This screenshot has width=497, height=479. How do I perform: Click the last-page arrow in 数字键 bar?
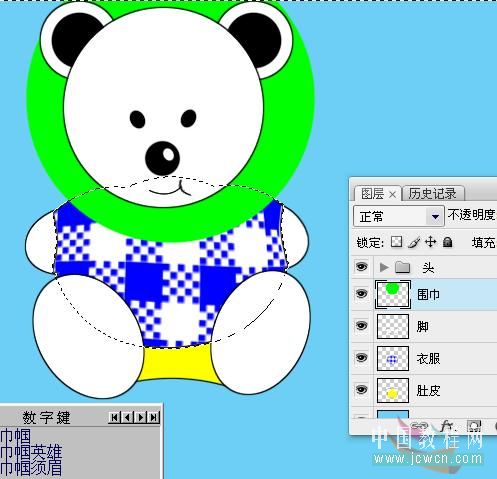point(154,417)
